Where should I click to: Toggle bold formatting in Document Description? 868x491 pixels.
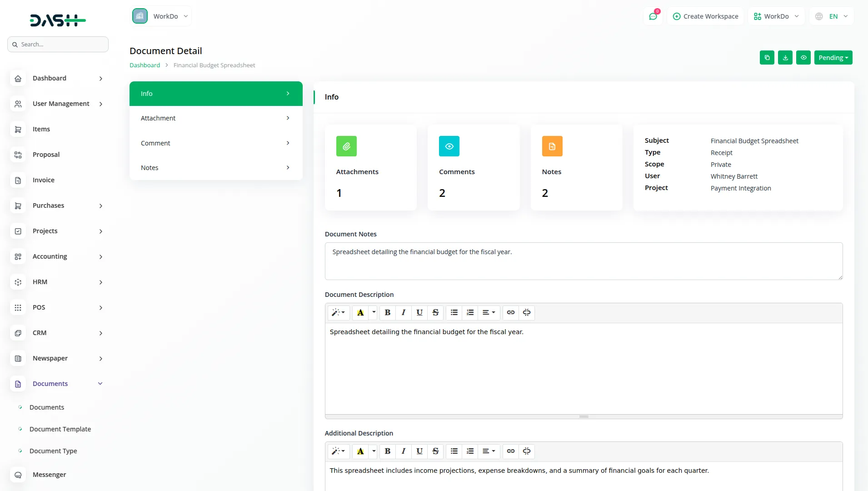(x=387, y=313)
